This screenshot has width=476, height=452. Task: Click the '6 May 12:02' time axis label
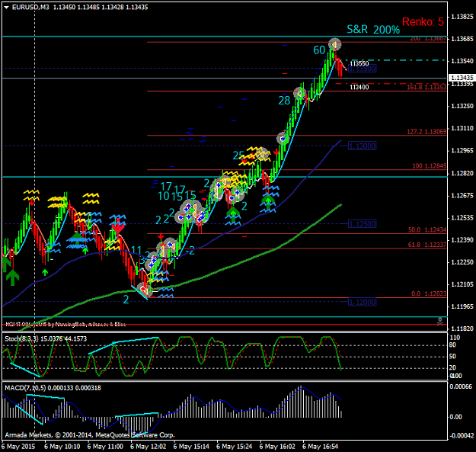click(149, 447)
